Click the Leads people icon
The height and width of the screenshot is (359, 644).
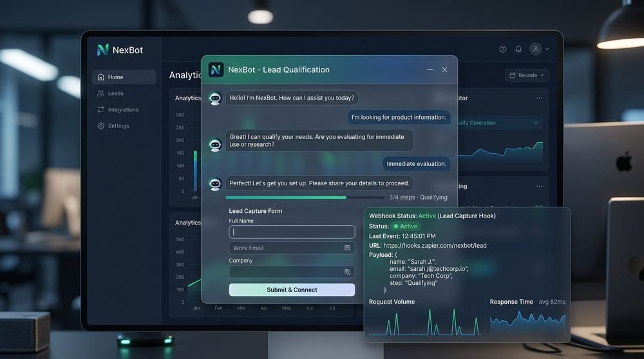[x=100, y=93]
